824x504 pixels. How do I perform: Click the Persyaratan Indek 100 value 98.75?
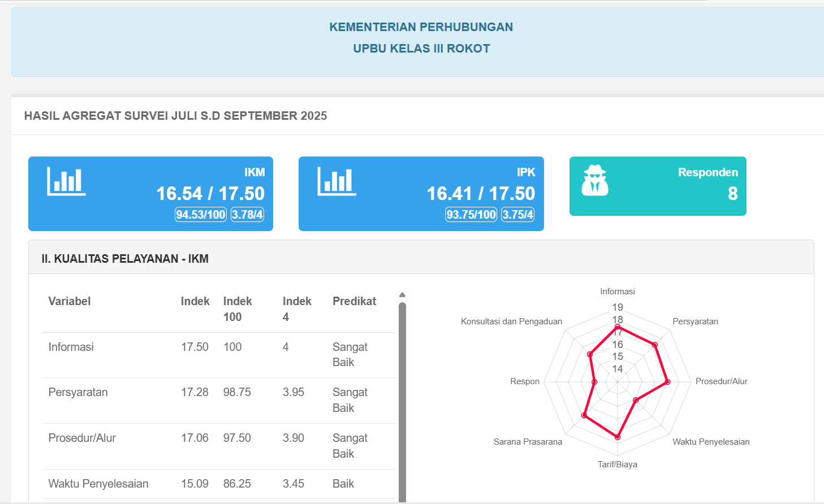(x=237, y=392)
